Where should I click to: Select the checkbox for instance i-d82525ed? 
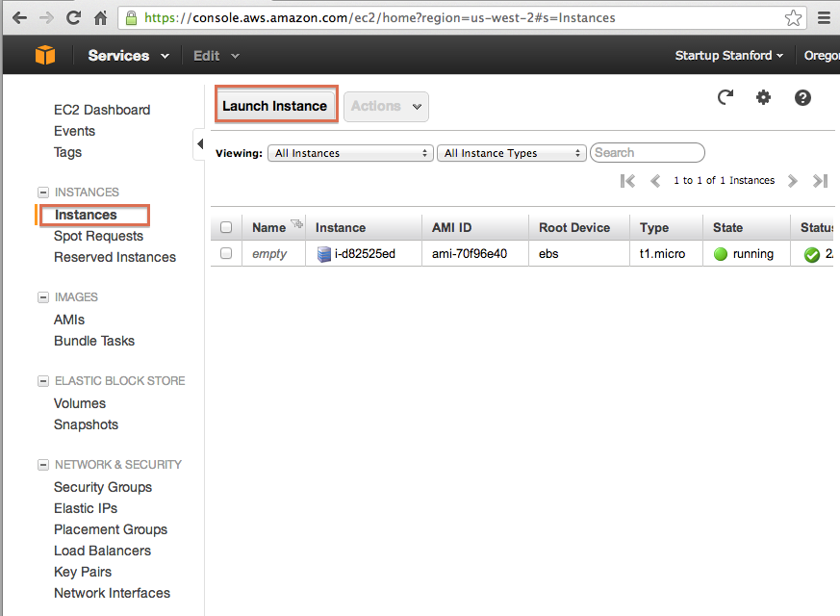coord(226,253)
